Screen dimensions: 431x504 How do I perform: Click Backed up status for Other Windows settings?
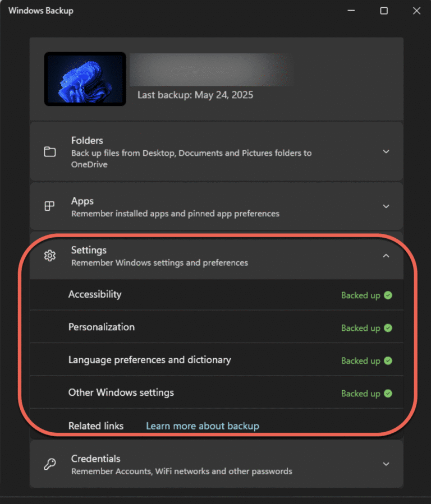360,394
